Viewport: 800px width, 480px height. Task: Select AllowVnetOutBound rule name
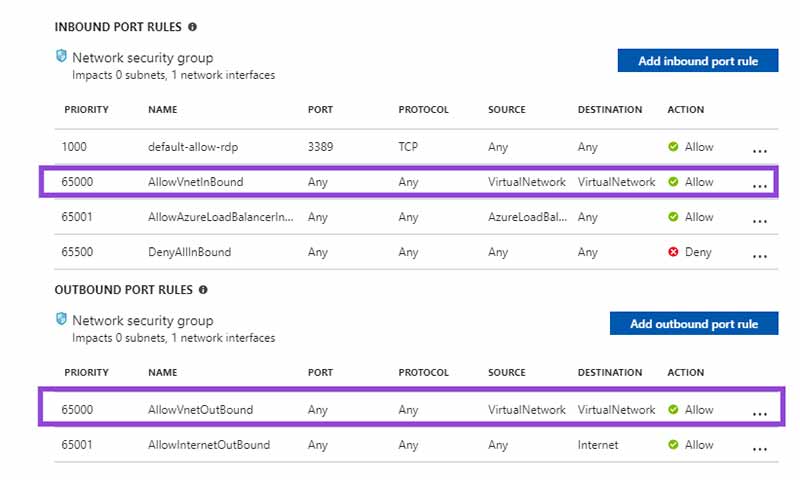point(201,410)
